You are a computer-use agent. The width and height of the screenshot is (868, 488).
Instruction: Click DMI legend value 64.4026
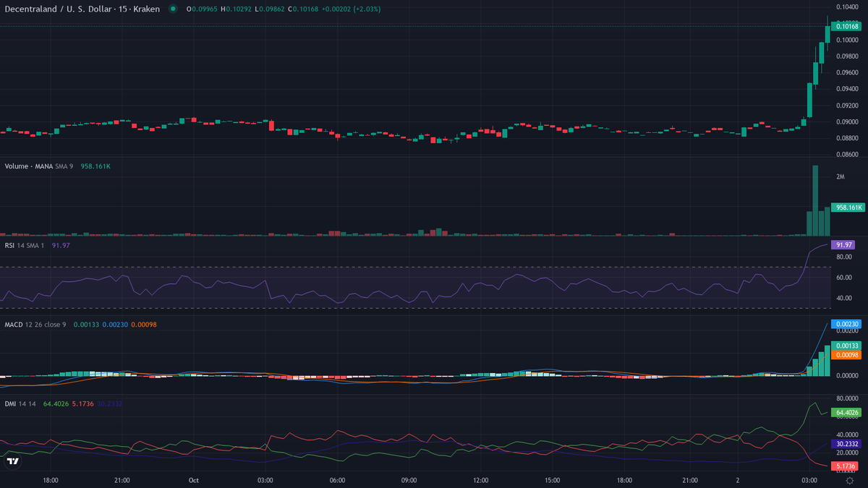[x=56, y=403]
